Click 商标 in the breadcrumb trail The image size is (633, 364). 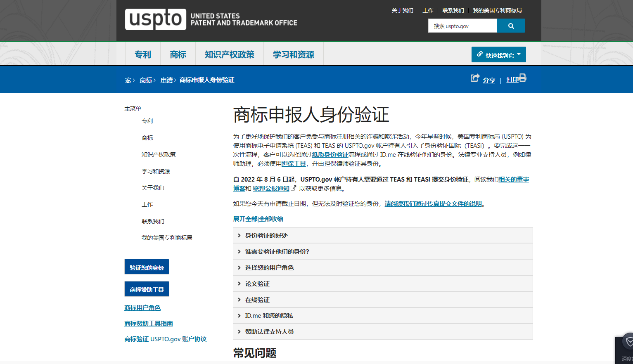(146, 80)
